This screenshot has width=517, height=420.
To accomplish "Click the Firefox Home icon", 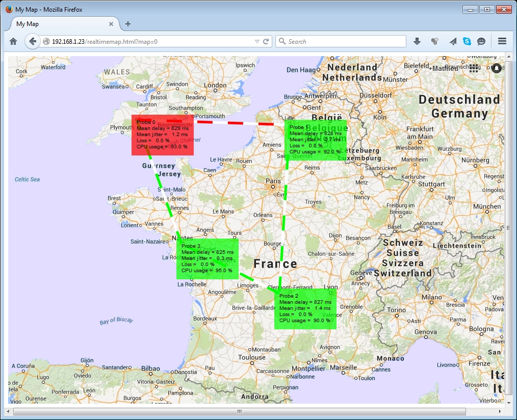I will [13, 42].
